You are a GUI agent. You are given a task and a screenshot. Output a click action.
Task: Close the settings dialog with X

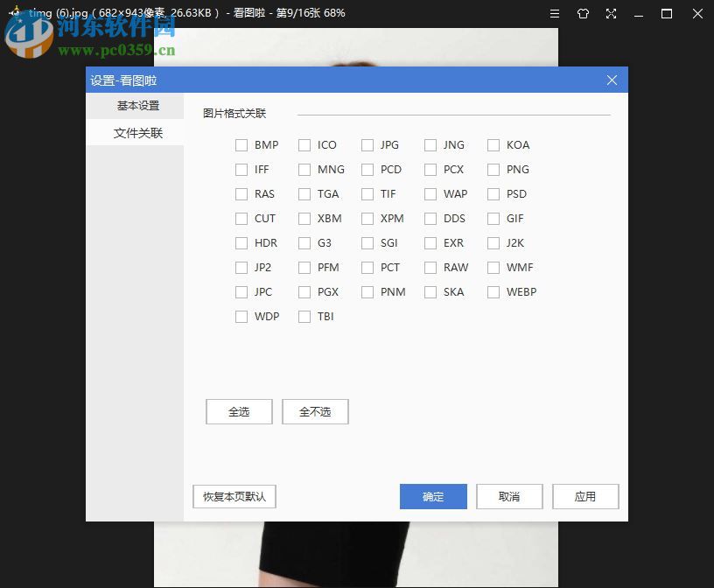[612, 80]
